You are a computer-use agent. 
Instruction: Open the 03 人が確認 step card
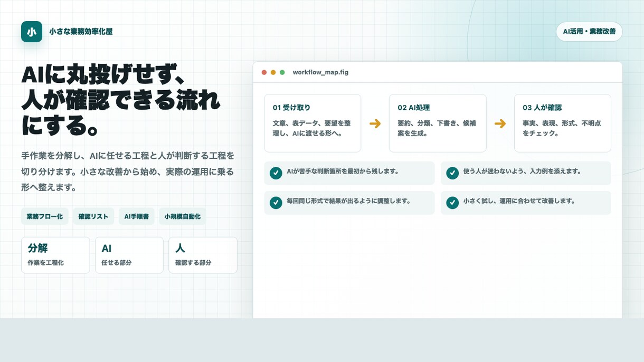pos(563,123)
